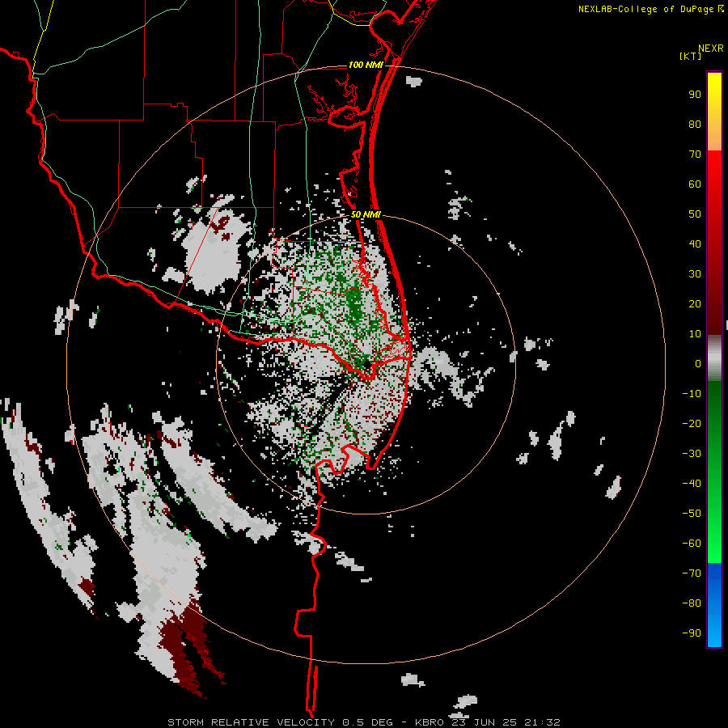Click the 90 value on the velocity scale

tap(695, 95)
